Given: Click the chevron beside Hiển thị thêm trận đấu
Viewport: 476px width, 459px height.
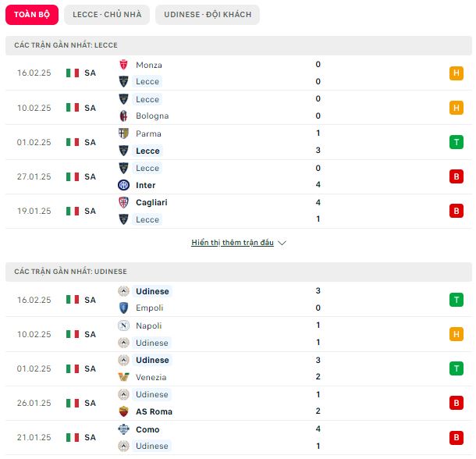Looking at the screenshot, I should coord(282,243).
